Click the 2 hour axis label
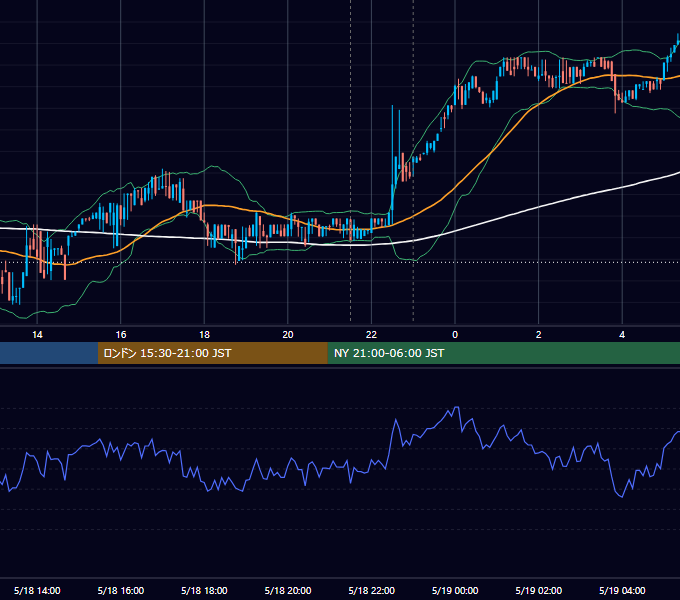The height and width of the screenshot is (600, 680). click(x=539, y=335)
